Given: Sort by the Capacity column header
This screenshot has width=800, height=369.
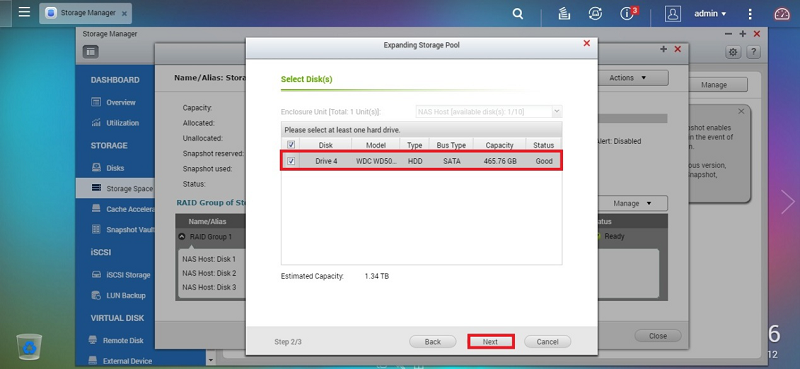Looking at the screenshot, I should [499, 145].
